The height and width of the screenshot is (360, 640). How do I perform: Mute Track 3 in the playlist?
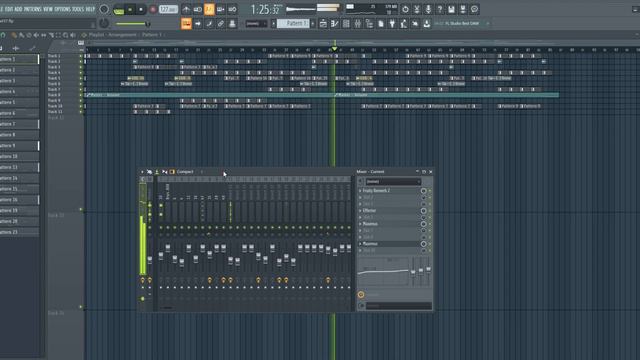tap(81, 67)
